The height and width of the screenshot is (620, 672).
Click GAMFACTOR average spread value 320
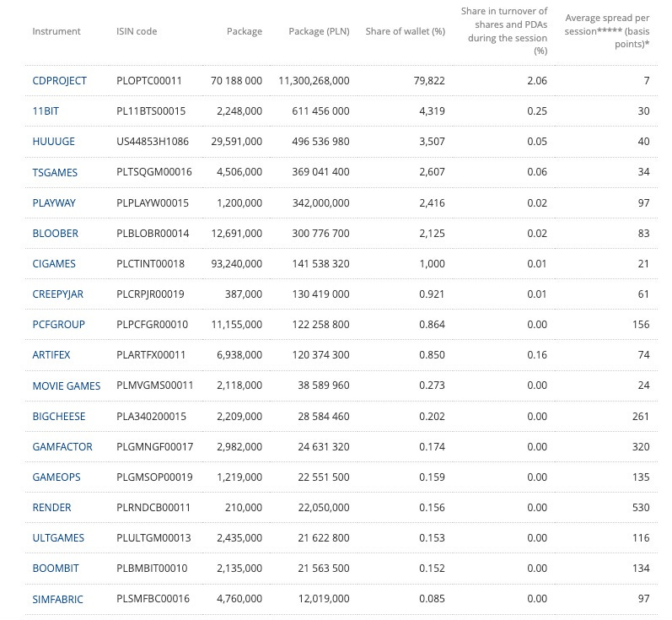coord(641,447)
